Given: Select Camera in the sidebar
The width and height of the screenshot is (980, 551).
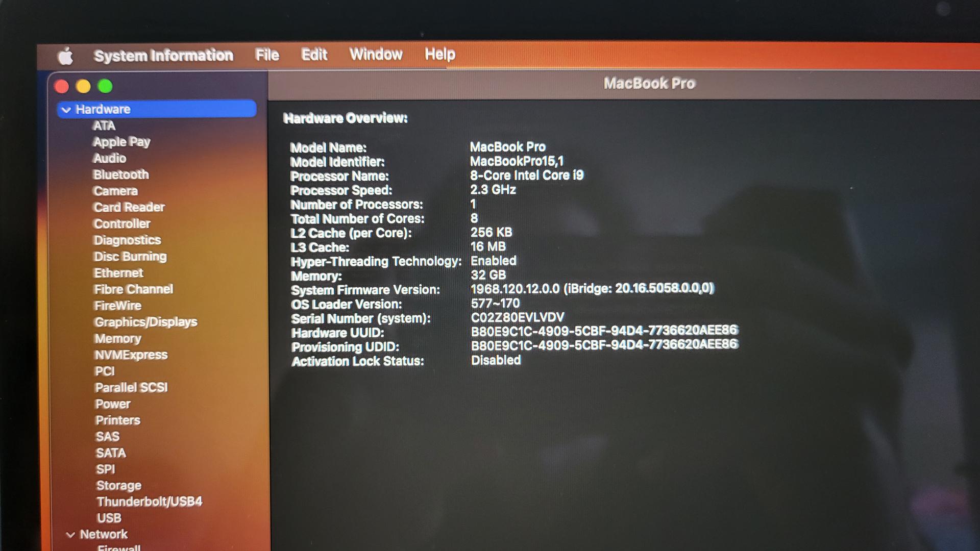Looking at the screenshot, I should coord(115,191).
